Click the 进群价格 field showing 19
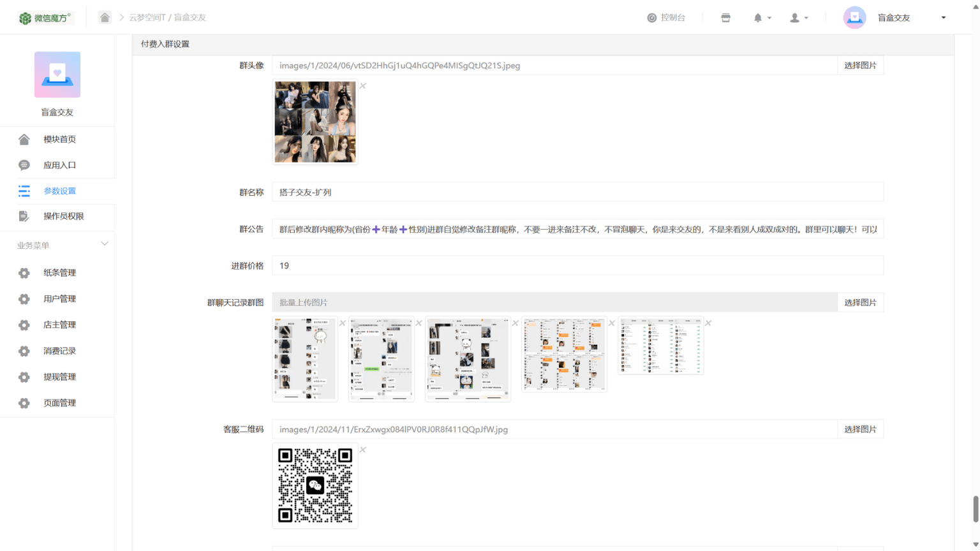Screen dimensions: 980x551 pyautogui.click(x=577, y=265)
